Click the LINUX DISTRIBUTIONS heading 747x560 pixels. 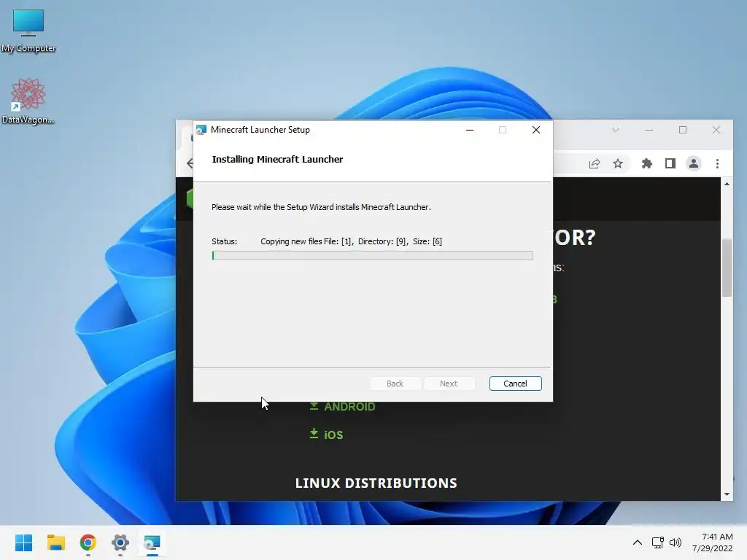click(376, 483)
